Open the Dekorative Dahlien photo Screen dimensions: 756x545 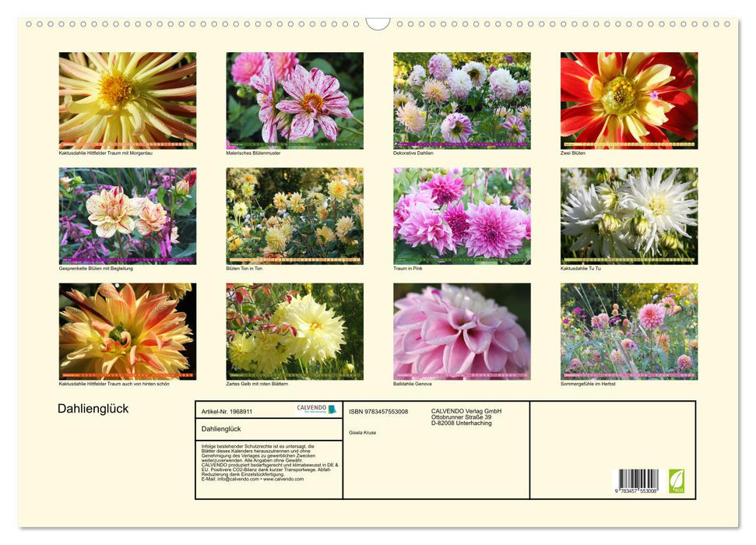point(462,100)
